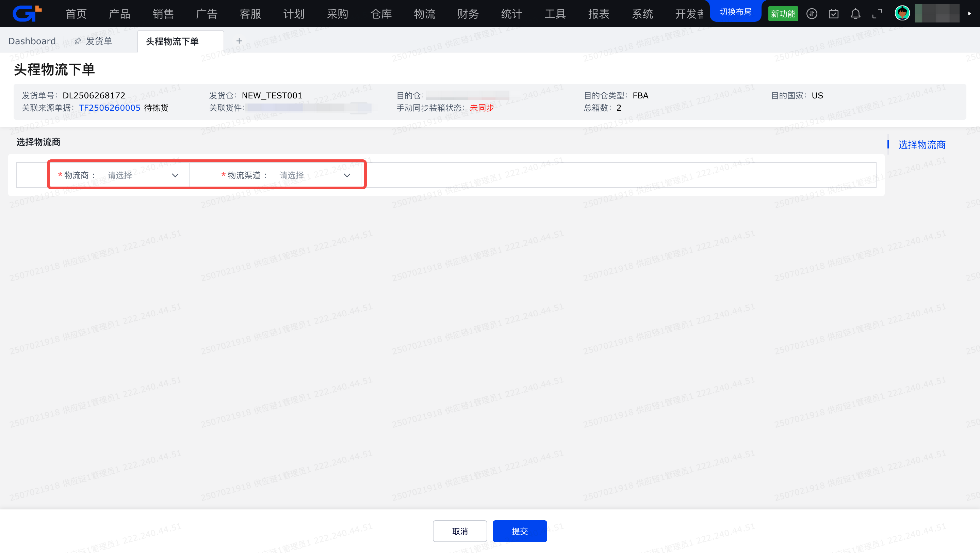Click the 切换布局 button
The width and height of the screenshot is (980, 553).
pos(735,12)
